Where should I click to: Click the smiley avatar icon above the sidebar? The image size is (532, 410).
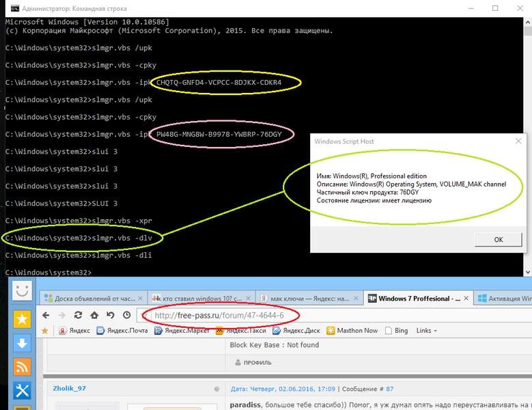[x=22, y=290]
